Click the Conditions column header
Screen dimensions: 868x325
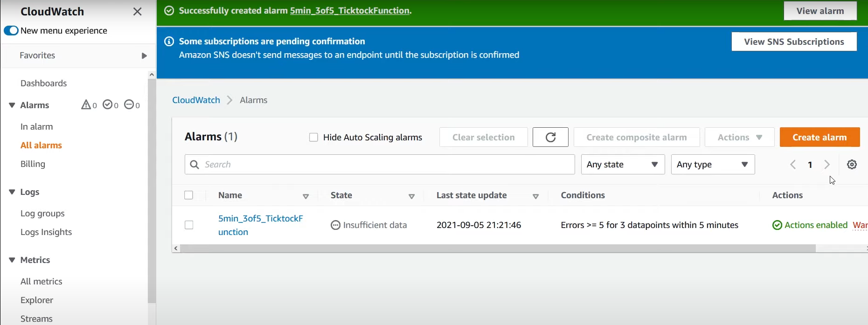coord(583,195)
